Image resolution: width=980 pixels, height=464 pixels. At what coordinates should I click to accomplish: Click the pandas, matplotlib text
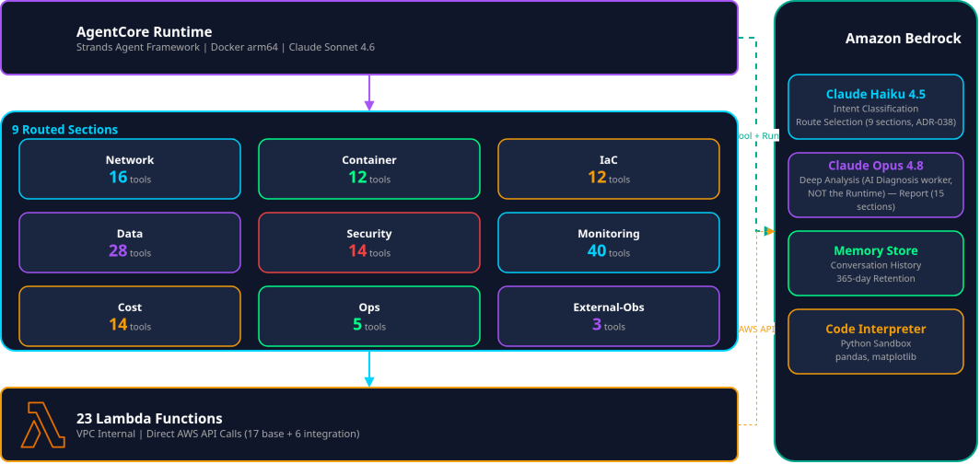(876, 356)
